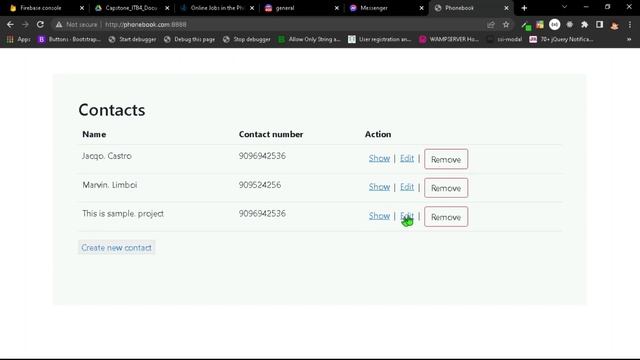The image size is (640, 360).
Task: Open the WAMPSERVER Homepage bookmark
Action: [449, 40]
